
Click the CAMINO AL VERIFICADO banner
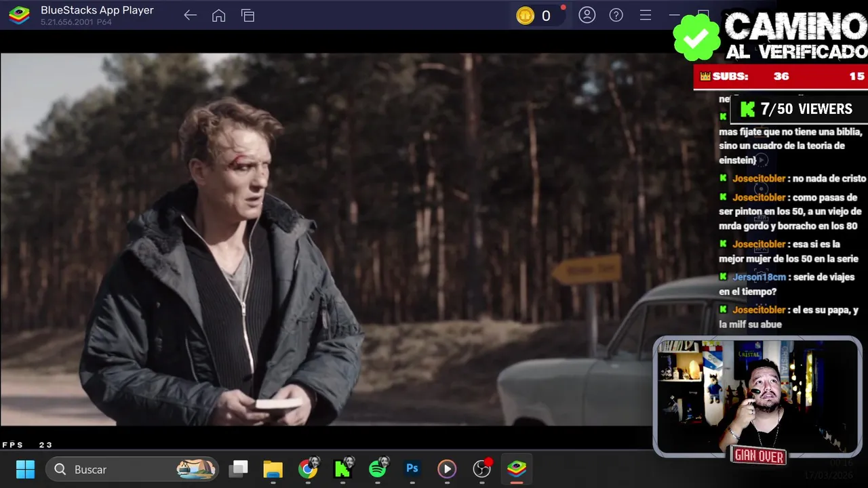(x=796, y=36)
